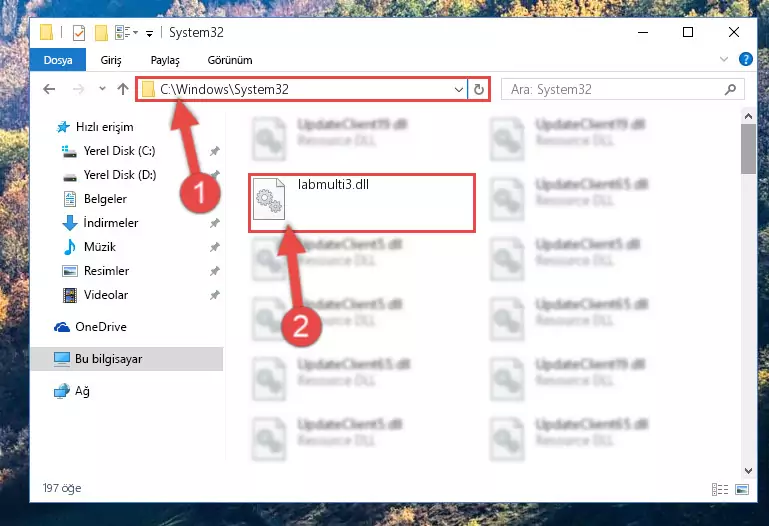Refresh the System32 folder view
Image resolution: width=769 pixels, height=526 pixels.
479,90
